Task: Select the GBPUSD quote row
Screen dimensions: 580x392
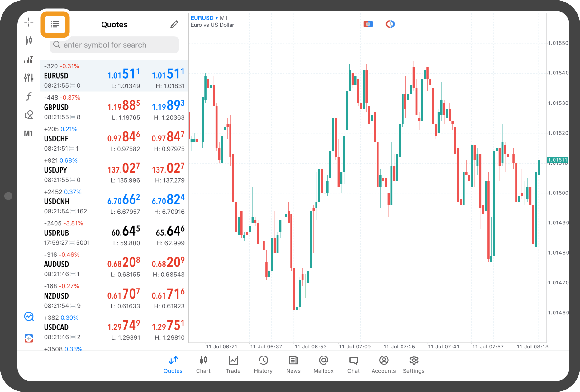Action: pyautogui.click(x=114, y=108)
